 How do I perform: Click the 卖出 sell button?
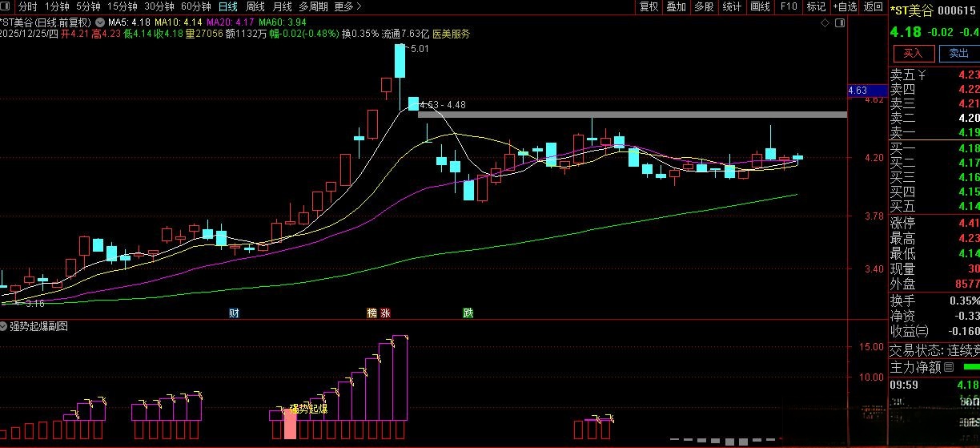958,54
